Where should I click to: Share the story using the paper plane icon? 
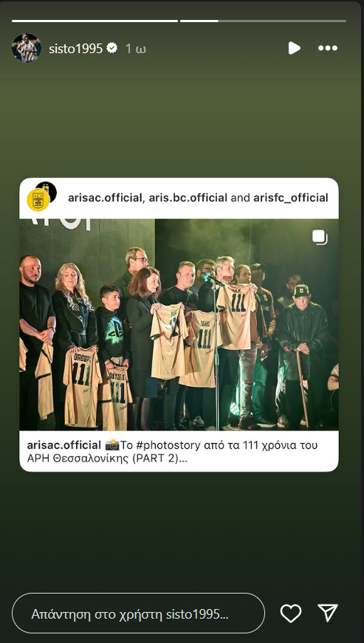328,613
